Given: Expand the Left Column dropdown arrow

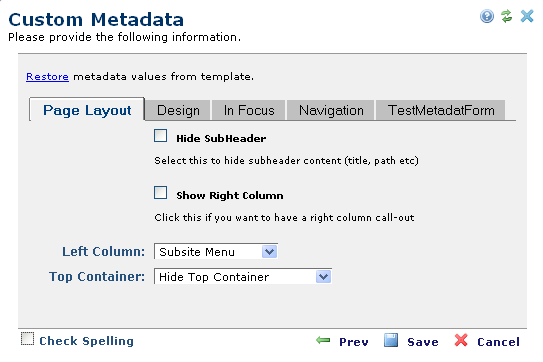Looking at the screenshot, I should [269, 251].
